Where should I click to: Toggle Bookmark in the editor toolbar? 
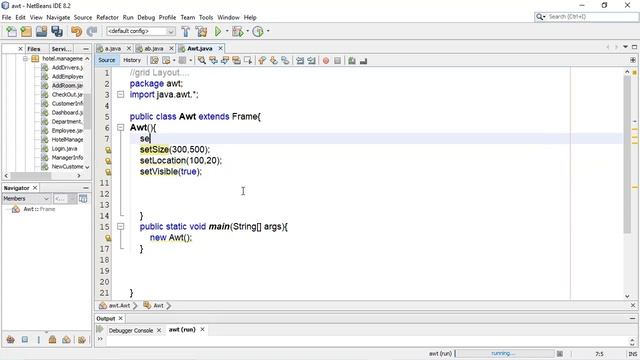click(285, 60)
